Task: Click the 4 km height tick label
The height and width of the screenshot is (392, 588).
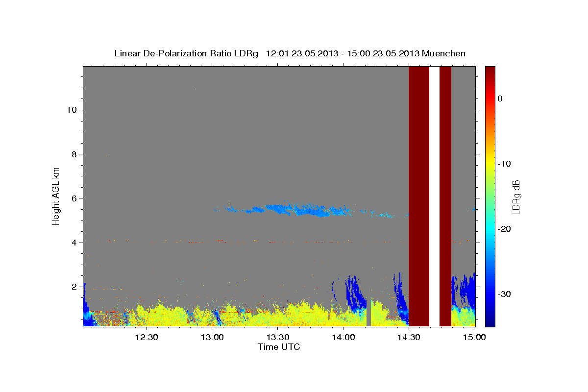Action: pos(73,243)
